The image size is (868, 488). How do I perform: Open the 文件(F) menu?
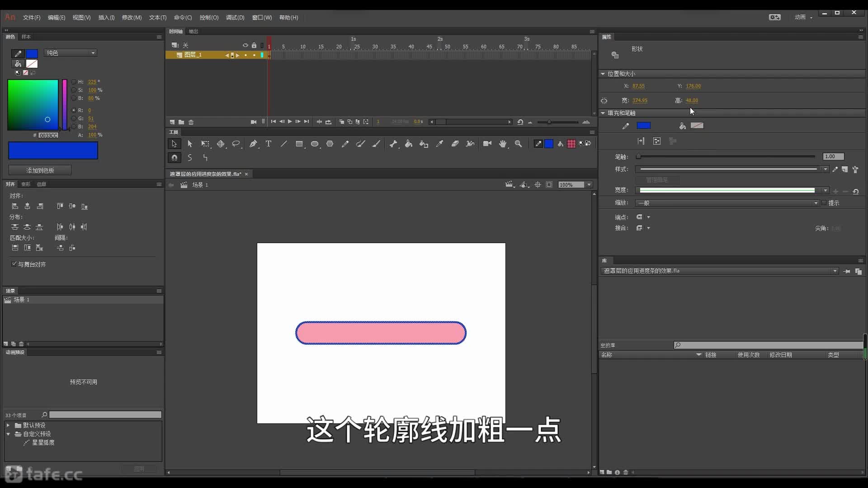pyautogui.click(x=32, y=18)
